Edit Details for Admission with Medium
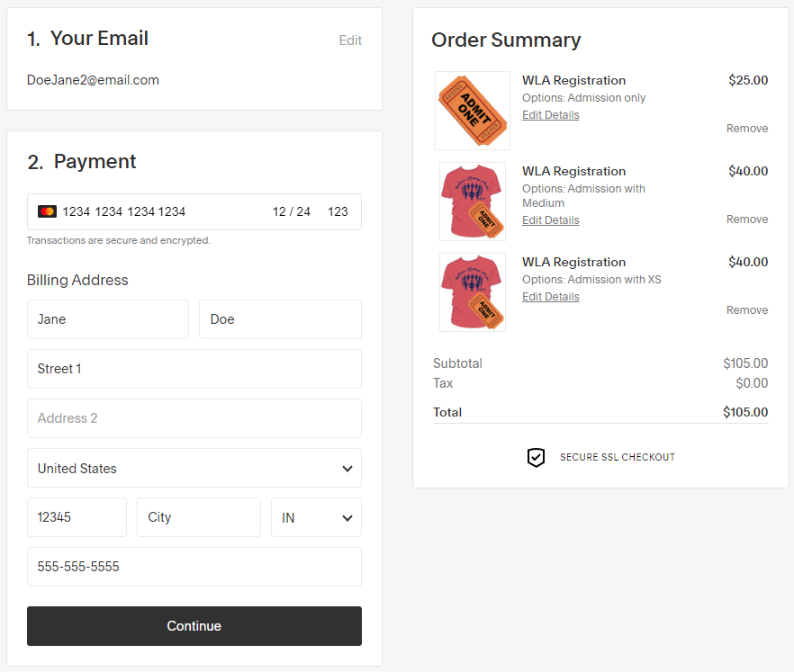The image size is (794, 672). coord(550,220)
